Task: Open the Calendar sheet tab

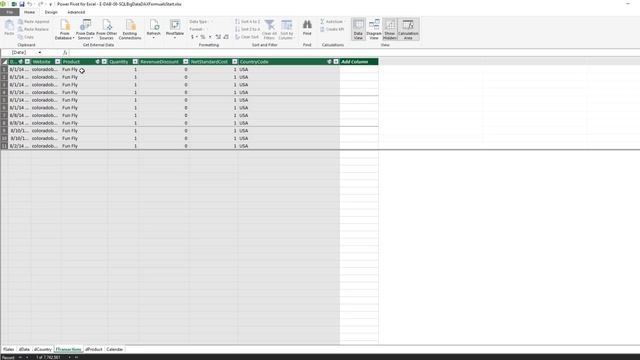Action: coord(115,349)
